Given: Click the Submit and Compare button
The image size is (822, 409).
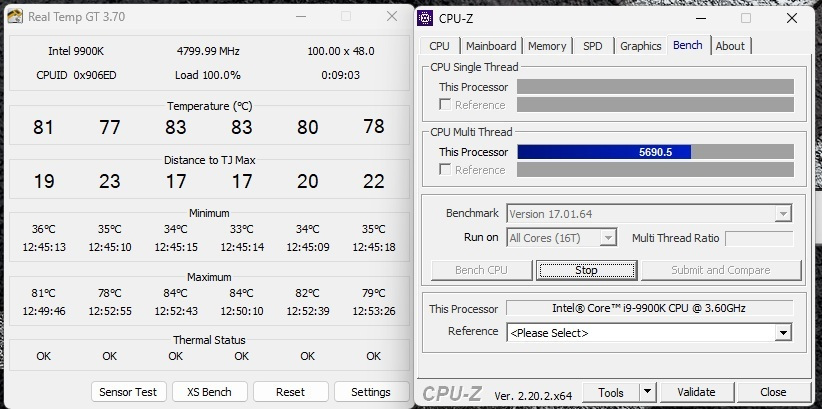Looking at the screenshot, I should coord(721,270).
